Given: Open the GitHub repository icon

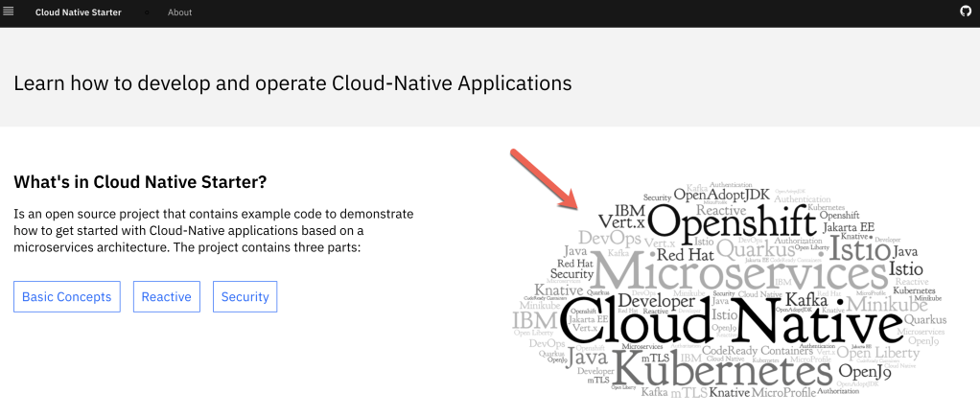Looking at the screenshot, I should pyautogui.click(x=966, y=12).
